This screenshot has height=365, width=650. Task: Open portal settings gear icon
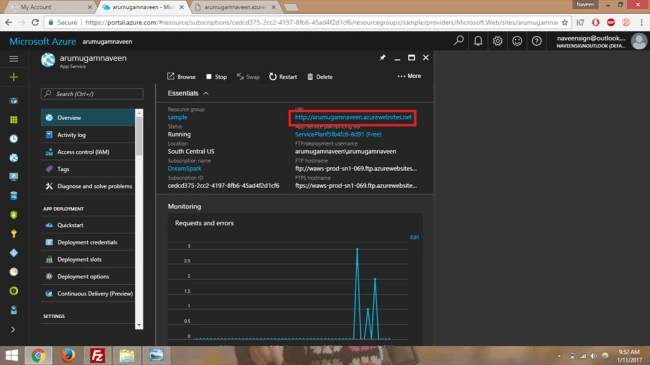point(497,41)
